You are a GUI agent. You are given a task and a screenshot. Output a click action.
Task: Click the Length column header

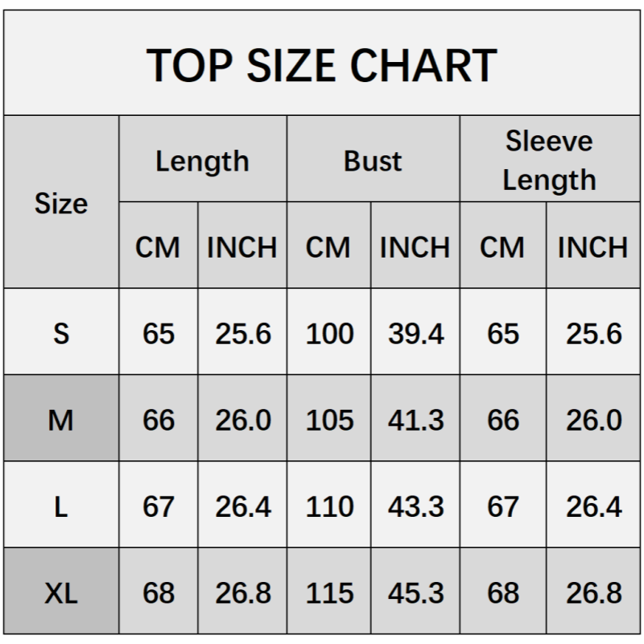pos(202,161)
